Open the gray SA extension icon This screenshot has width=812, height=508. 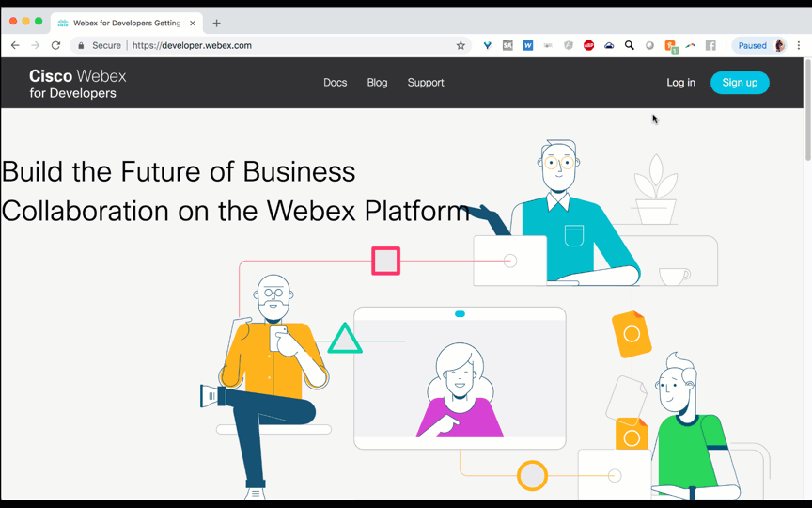click(507, 45)
